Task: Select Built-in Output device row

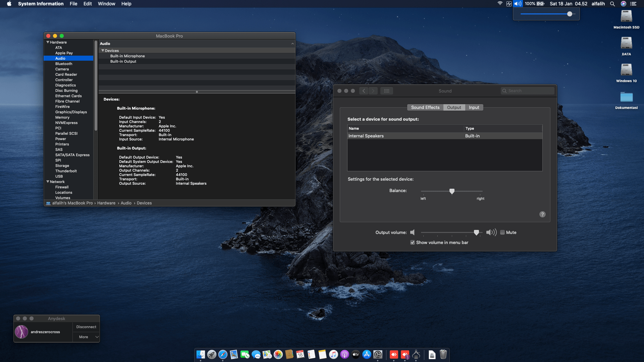Action: (197, 61)
